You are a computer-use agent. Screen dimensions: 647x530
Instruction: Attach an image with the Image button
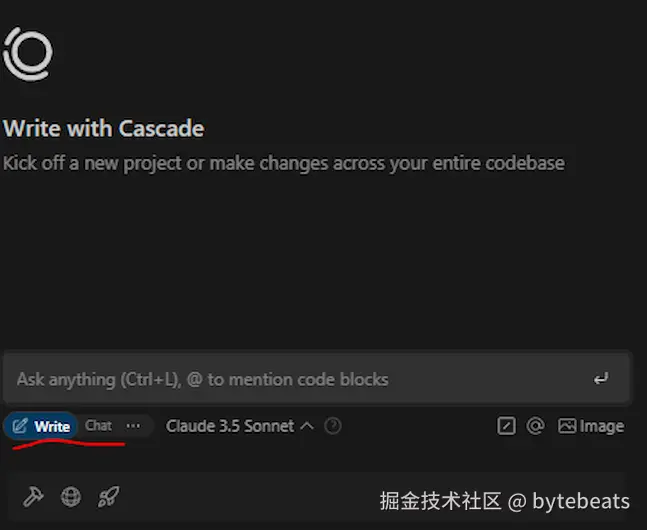point(591,426)
